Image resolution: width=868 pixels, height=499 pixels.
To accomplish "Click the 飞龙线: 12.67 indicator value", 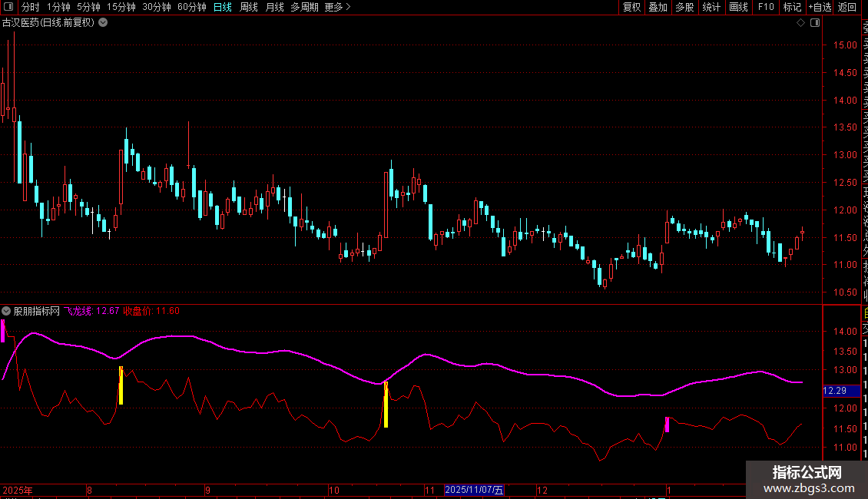I will (x=91, y=311).
